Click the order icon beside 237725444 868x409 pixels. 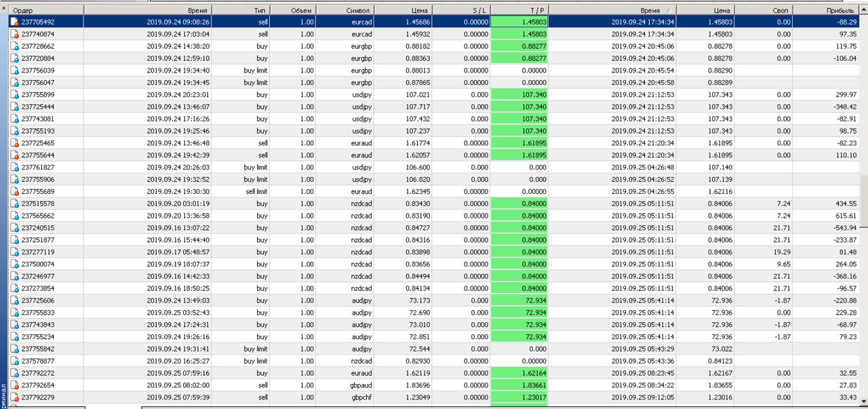(x=14, y=106)
